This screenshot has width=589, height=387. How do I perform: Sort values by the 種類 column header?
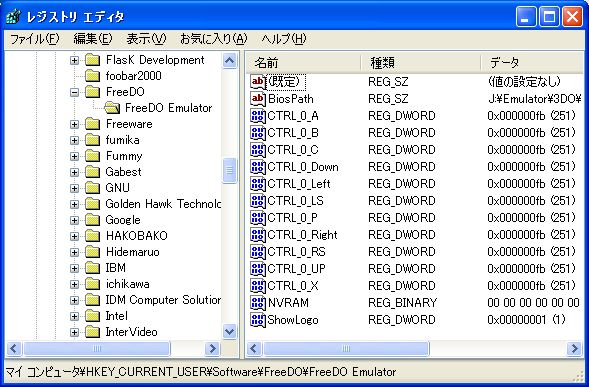pyautogui.click(x=420, y=62)
